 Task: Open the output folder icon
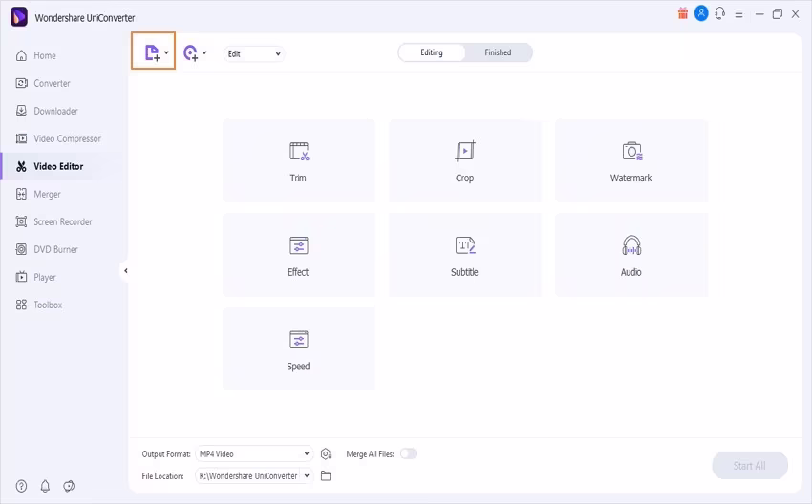pos(326,475)
